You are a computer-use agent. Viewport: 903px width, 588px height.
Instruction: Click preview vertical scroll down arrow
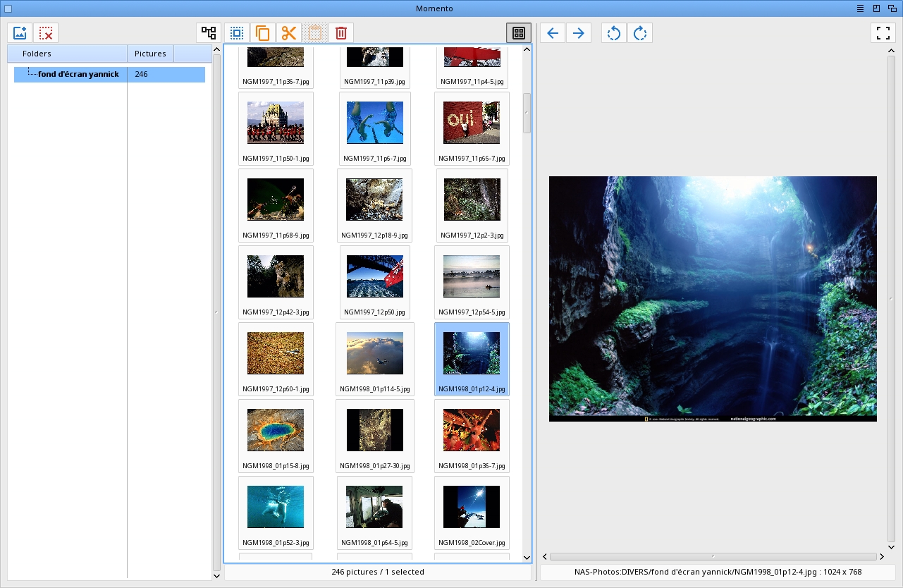coord(891,547)
